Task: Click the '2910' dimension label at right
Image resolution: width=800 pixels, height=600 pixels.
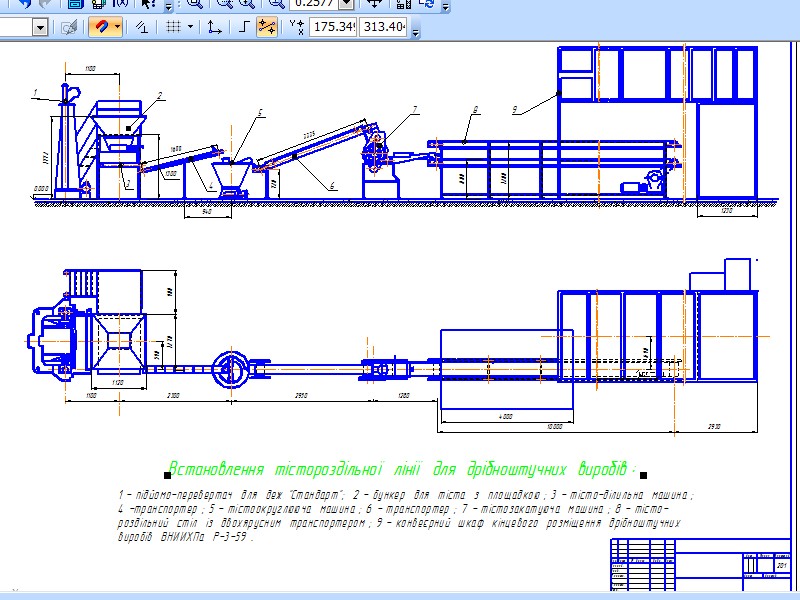Action: tap(715, 426)
